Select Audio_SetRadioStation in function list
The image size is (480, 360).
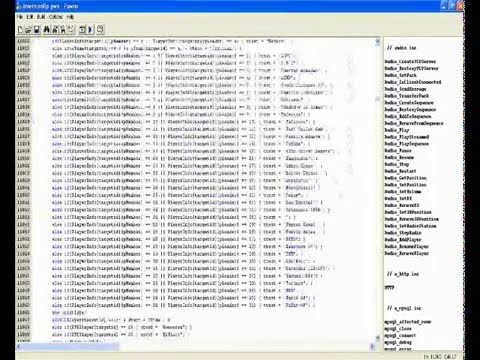coord(411,226)
